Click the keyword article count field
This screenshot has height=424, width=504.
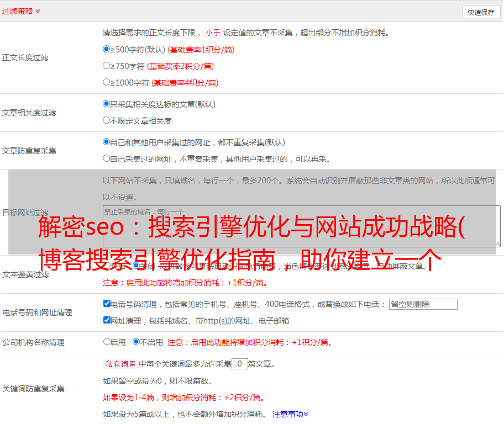239,364
